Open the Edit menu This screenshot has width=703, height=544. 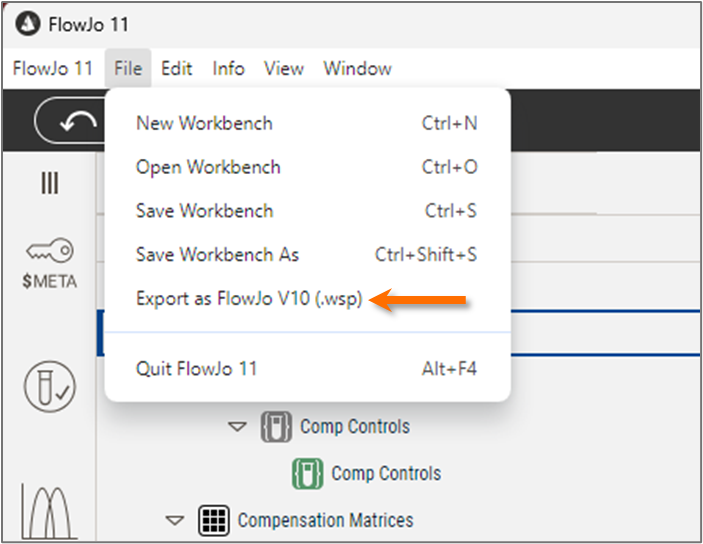click(x=177, y=69)
